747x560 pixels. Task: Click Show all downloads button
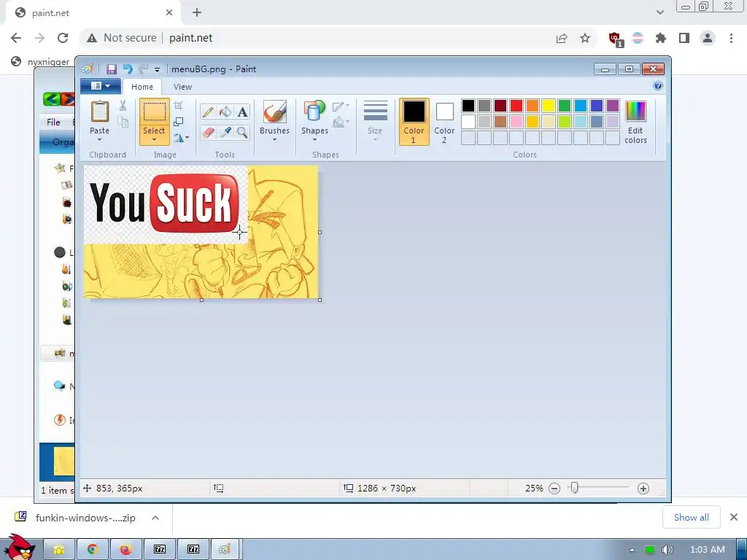pyautogui.click(x=692, y=517)
